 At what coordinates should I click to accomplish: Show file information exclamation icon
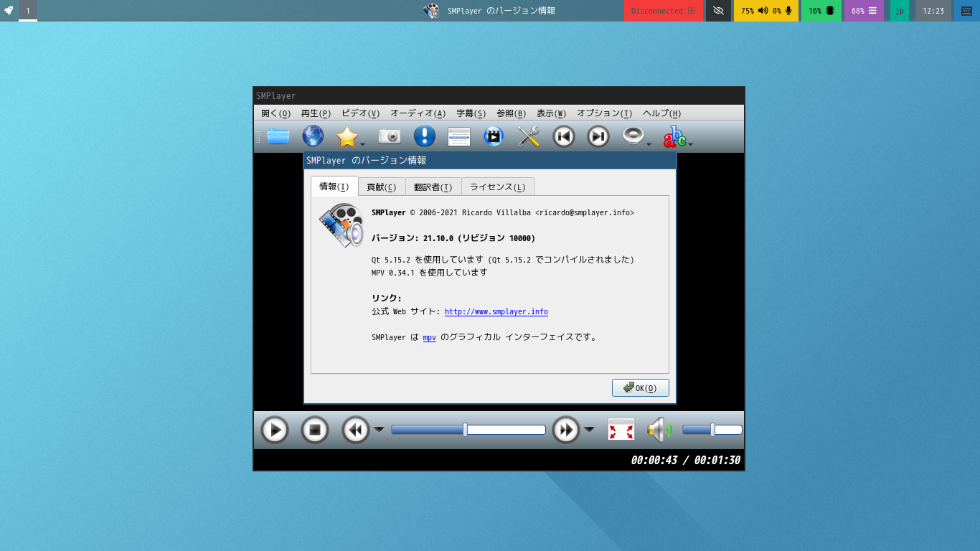[425, 136]
